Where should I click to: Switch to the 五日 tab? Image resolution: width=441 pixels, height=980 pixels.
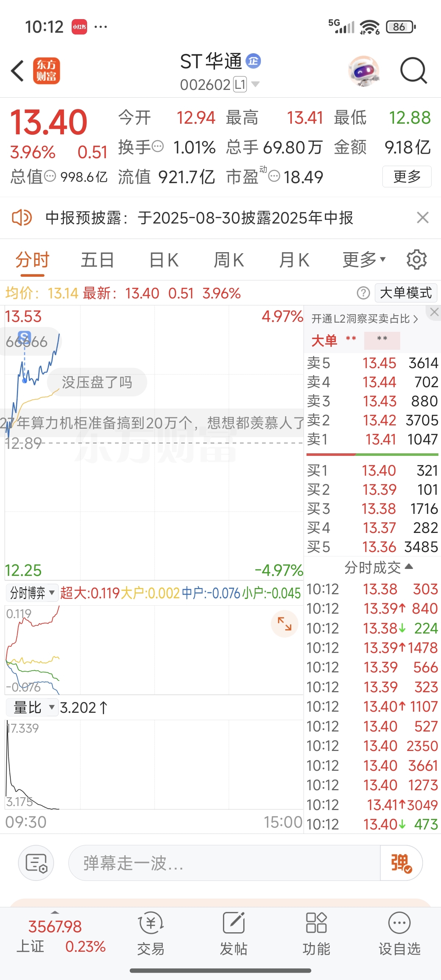[x=97, y=260]
